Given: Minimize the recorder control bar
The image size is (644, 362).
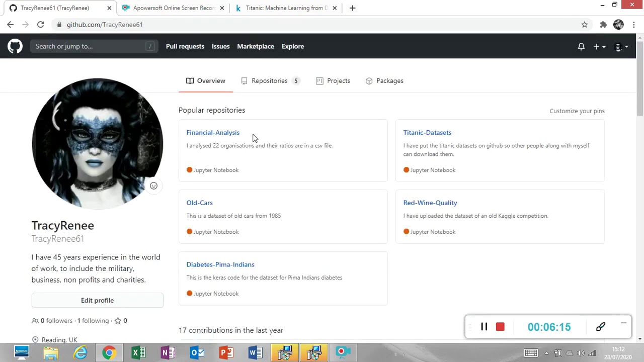Looking at the screenshot, I should 623,323.
